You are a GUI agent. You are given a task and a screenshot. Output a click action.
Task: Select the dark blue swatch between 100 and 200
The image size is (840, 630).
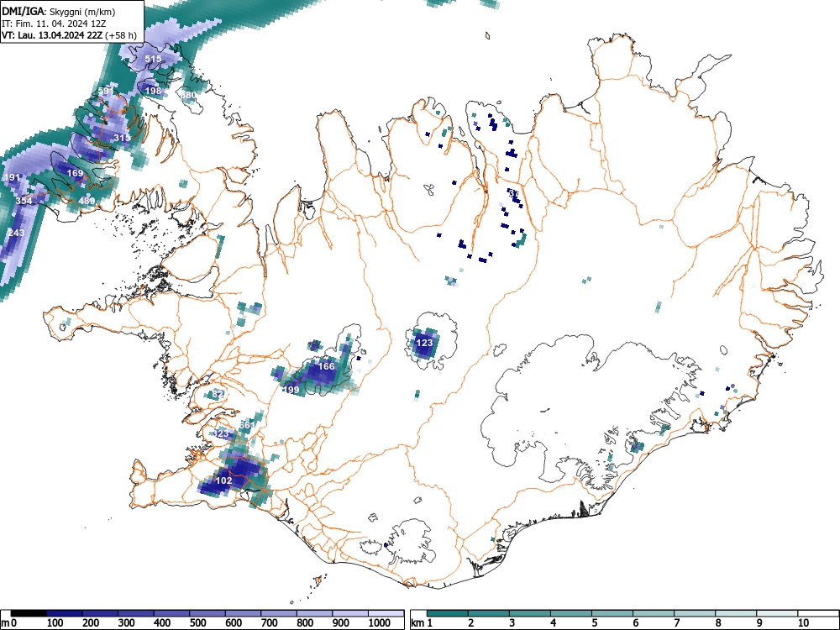[x=65, y=613]
